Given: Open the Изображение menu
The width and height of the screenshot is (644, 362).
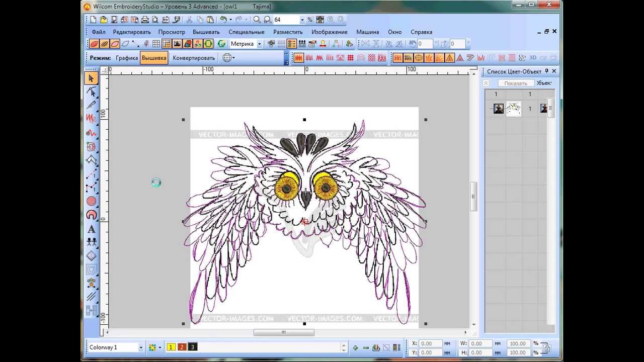Looking at the screenshot, I should (x=330, y=32).
